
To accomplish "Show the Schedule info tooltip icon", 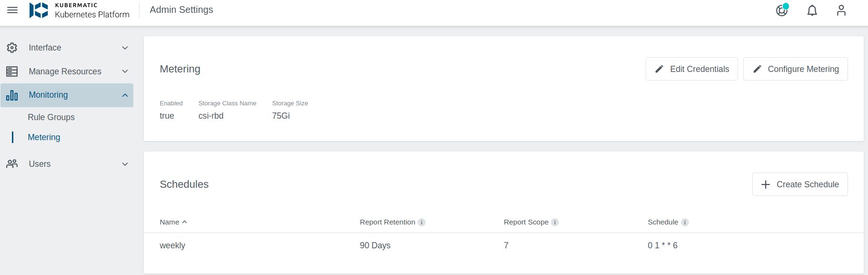I will pyautogui.click(x=685, y=222).
